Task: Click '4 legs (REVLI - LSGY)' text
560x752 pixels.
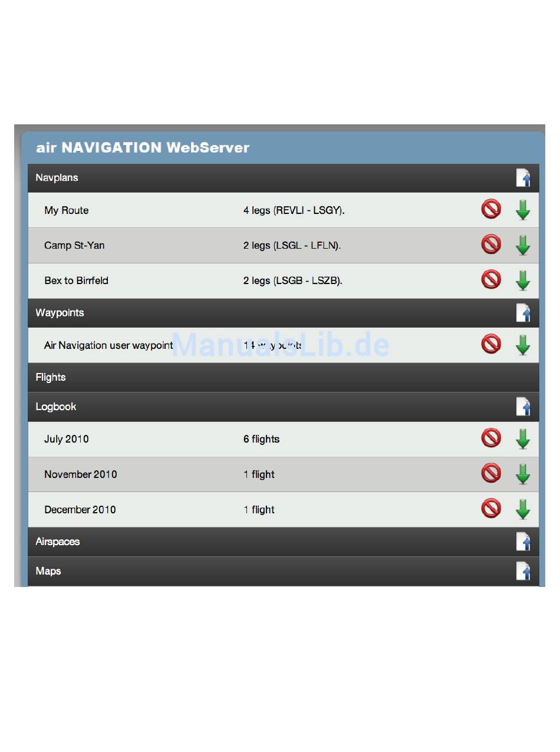Action: click(294, 210)
